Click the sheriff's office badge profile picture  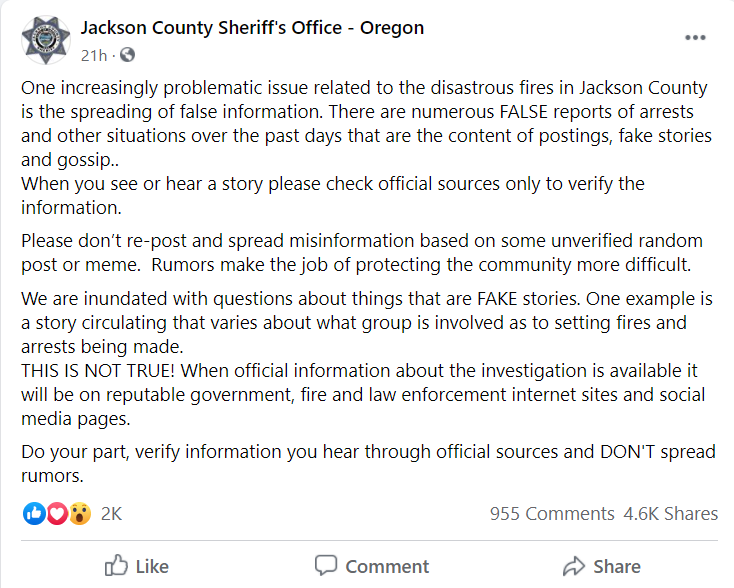[x=47, y=39]
